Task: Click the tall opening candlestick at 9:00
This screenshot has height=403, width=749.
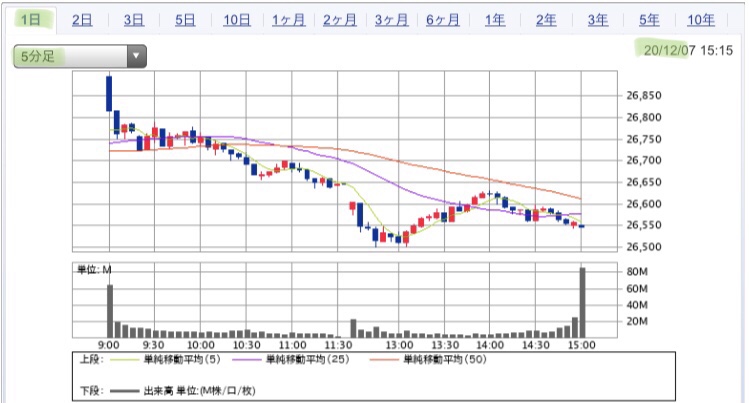Action: [x=109, y=94]
